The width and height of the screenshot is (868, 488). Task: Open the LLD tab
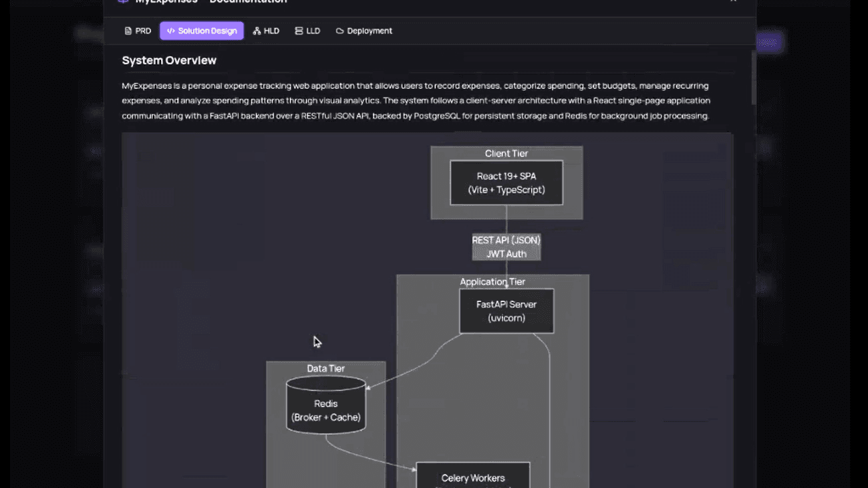click(307, 30)
